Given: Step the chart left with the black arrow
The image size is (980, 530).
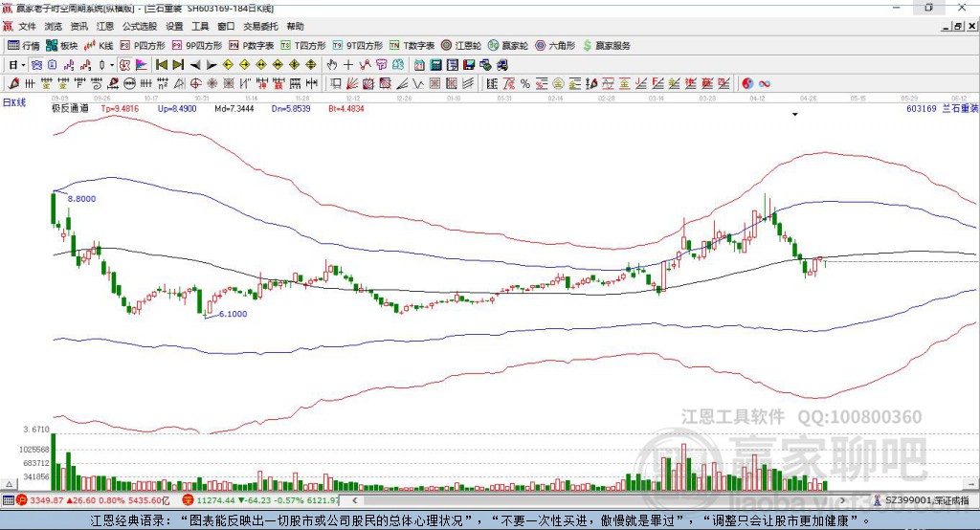Looking at the screenshot, I should click(x=195, y=65).
